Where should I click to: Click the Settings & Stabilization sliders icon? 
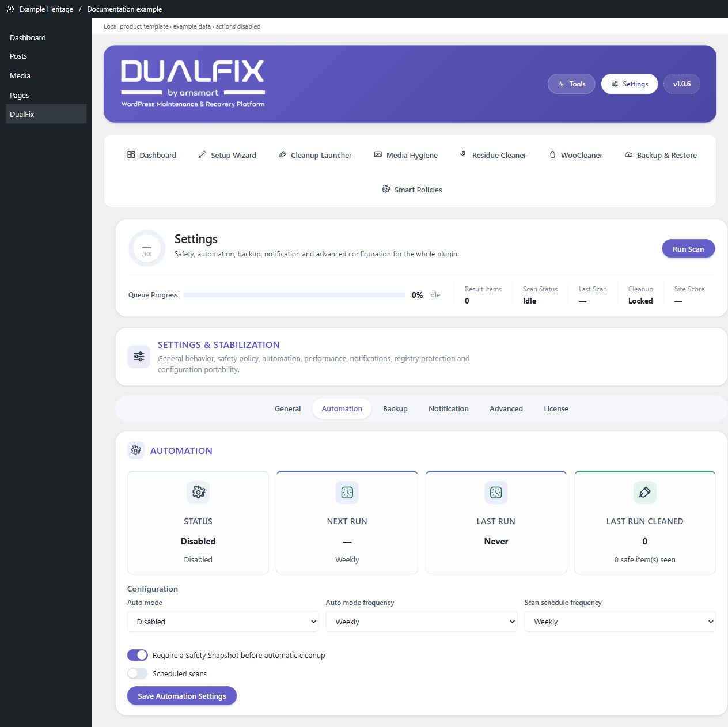click(x=139, y=357)
